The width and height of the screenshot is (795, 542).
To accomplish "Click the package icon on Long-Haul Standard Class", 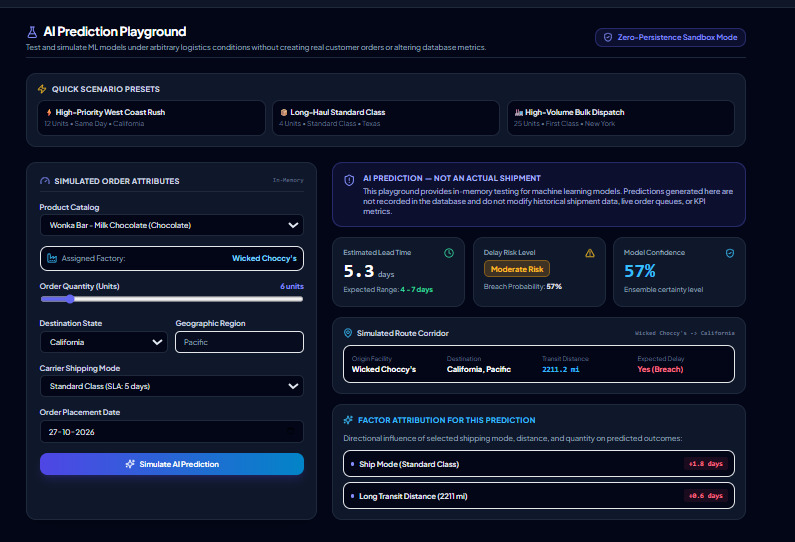I will (284, 113).
